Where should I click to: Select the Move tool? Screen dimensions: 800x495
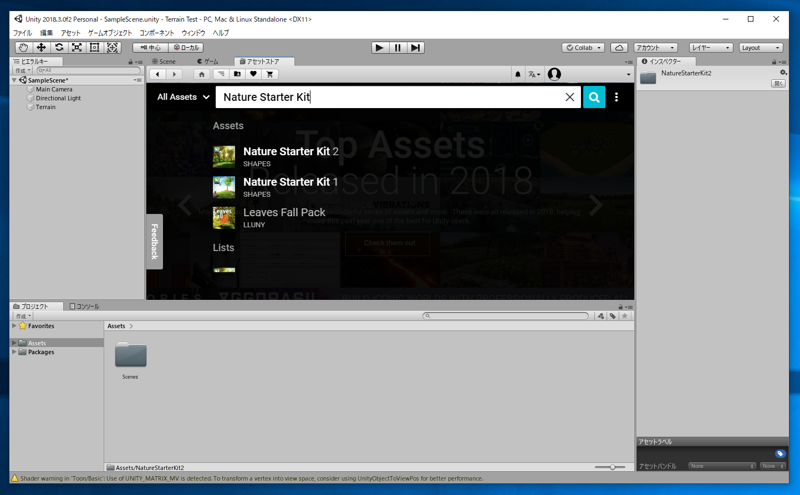tap(41, 47)
